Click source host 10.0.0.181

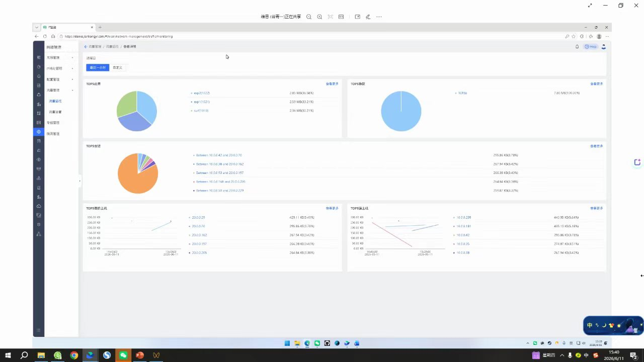pyautogui.click(x=464, y=226)
